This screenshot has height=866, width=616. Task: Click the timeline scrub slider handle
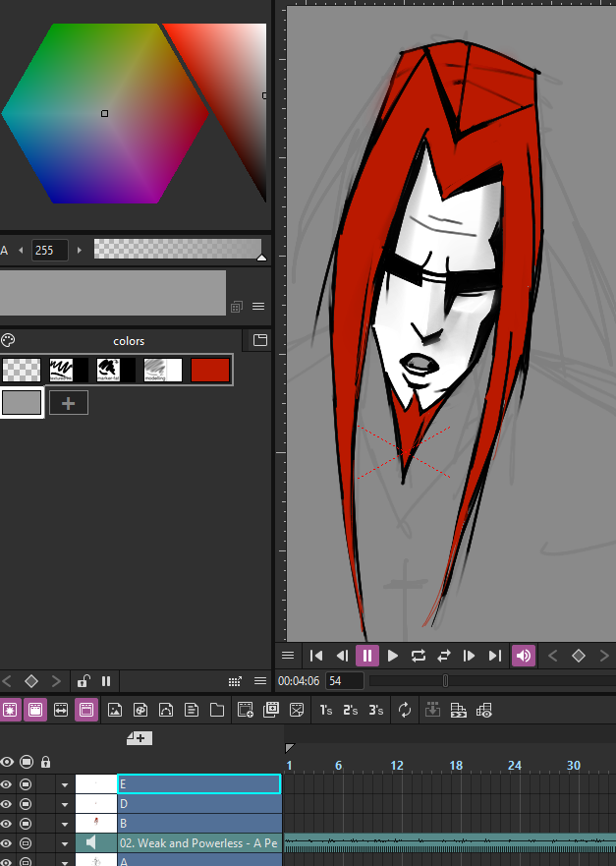[445, 681]
